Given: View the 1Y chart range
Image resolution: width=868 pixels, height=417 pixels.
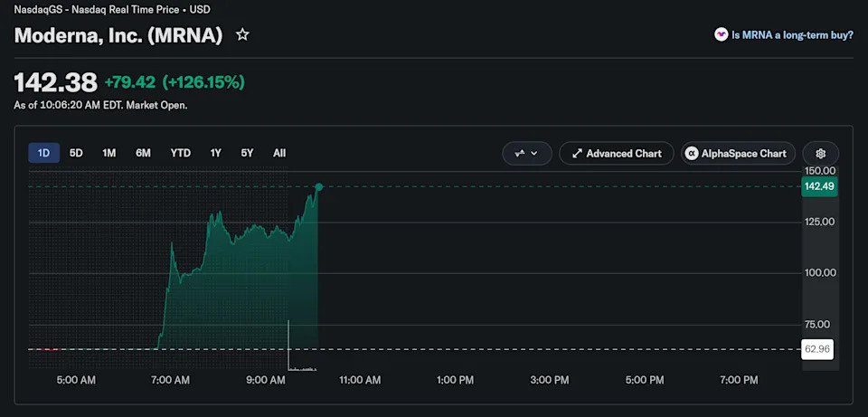Looking at the screenshot, I should pos(215,153).
